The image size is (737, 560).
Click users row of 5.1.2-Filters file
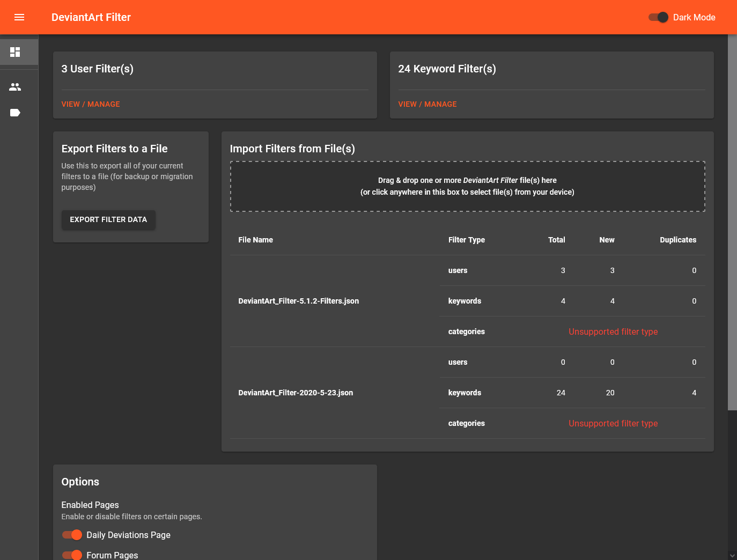click(572, 270)
